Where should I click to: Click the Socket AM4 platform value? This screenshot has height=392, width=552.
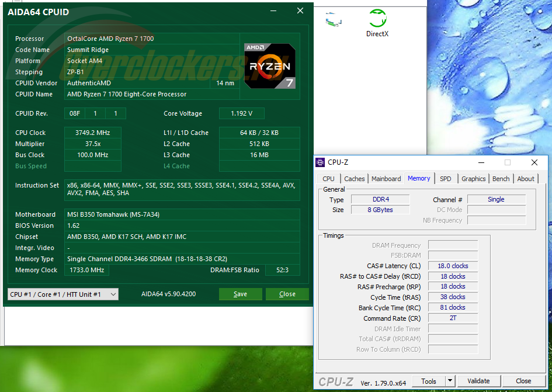pyautogui.click(x=85, y=61)
